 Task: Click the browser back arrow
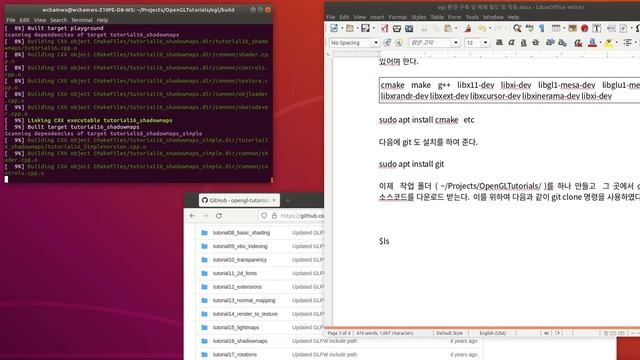tap(192, 216)
